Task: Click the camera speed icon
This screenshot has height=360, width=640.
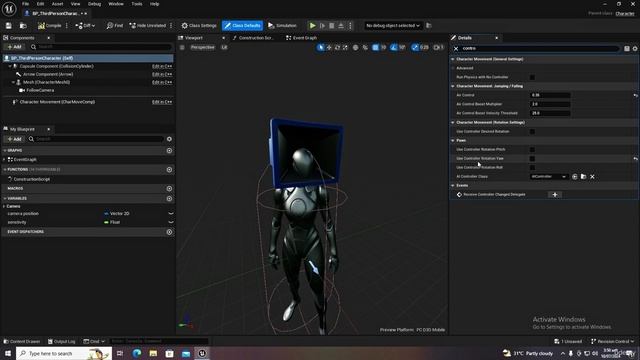Action: click(438, 48)
